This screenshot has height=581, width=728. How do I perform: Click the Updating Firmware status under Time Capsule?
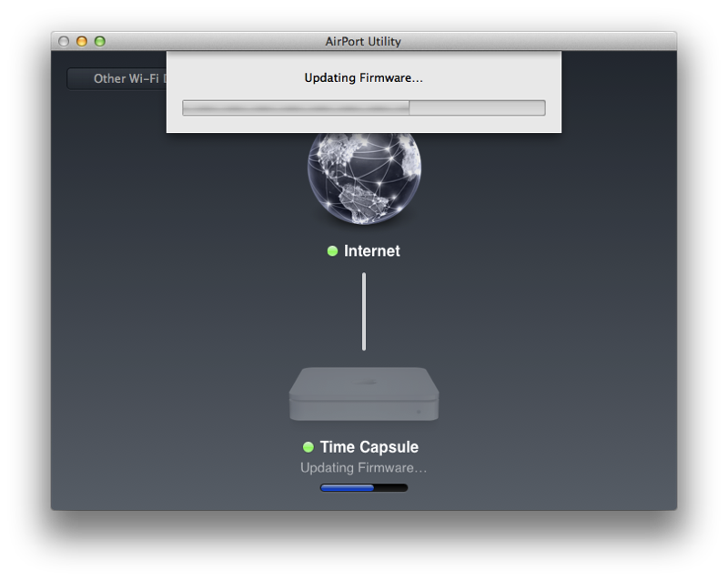363,467
